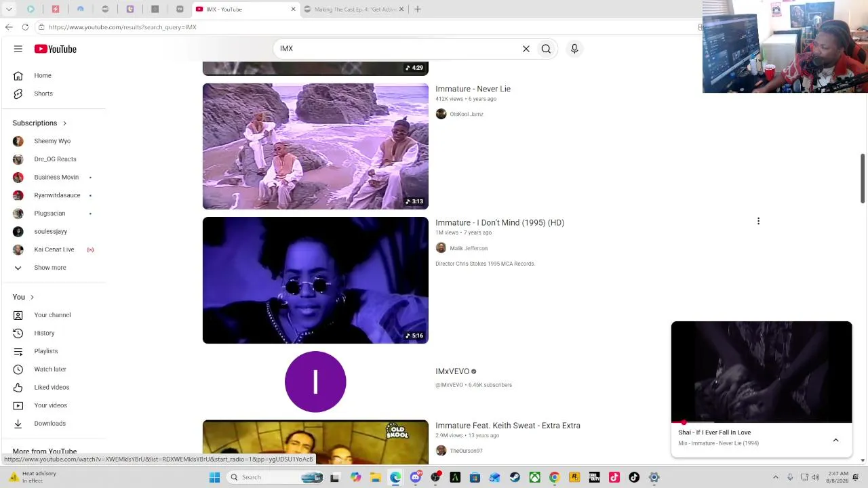868x488 pixels.
Task: Expand the Subscriptions section chevron
Action: tap(64, 123)
